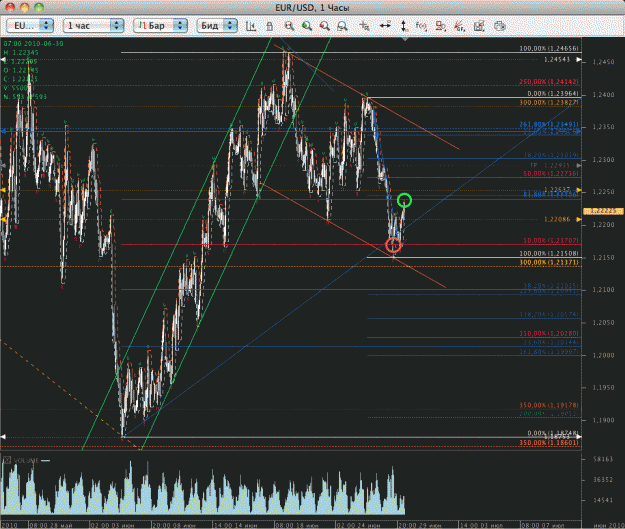Open the Fibonacci lines tool icon

(x=459, y=26)
